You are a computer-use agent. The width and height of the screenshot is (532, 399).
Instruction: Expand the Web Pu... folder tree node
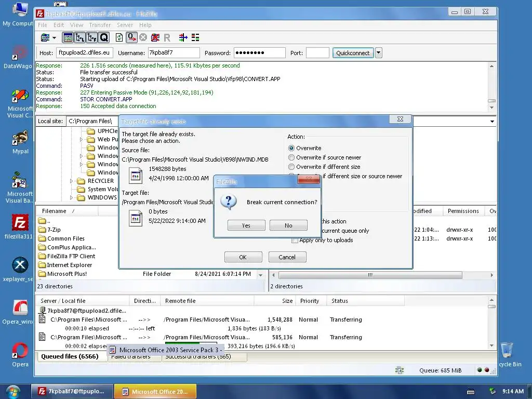[81, 139]
